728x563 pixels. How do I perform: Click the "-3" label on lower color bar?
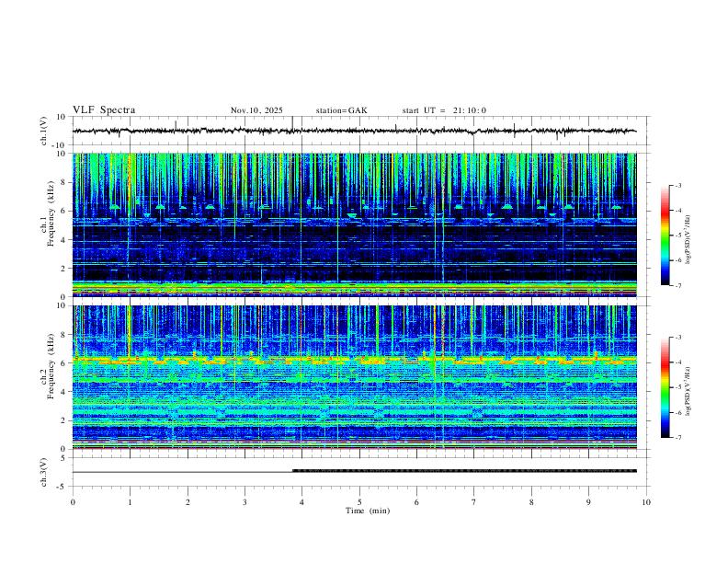click(678, 338)
